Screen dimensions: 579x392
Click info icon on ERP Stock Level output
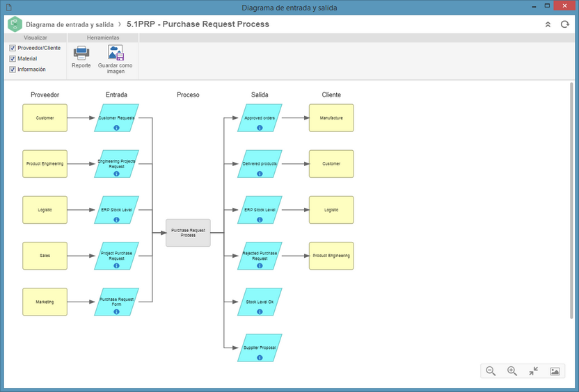pos(260,220)
